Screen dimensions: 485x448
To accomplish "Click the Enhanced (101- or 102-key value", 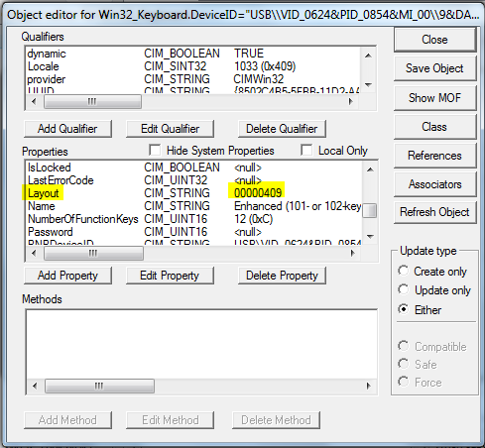I will [x=298, y=206].
